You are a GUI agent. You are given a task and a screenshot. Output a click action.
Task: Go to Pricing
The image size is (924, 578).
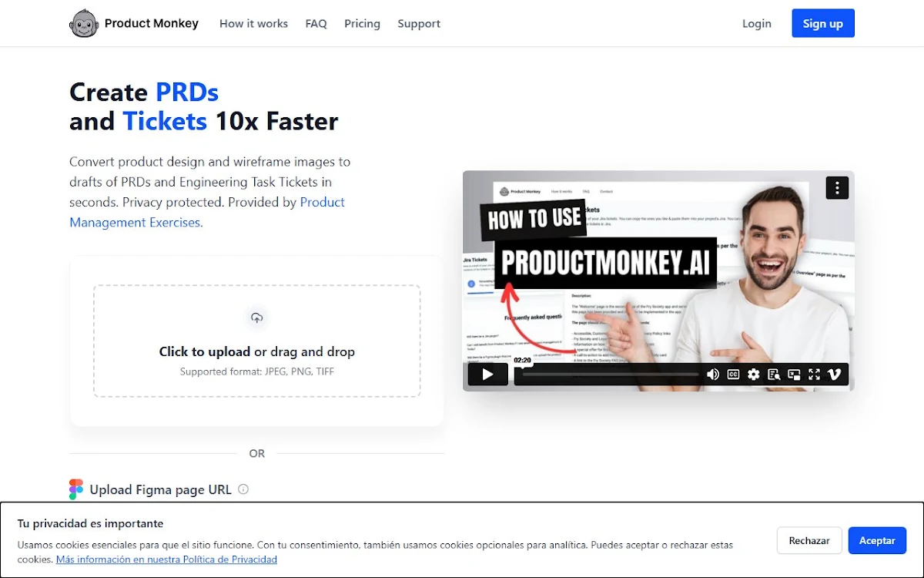click(362, 24)
